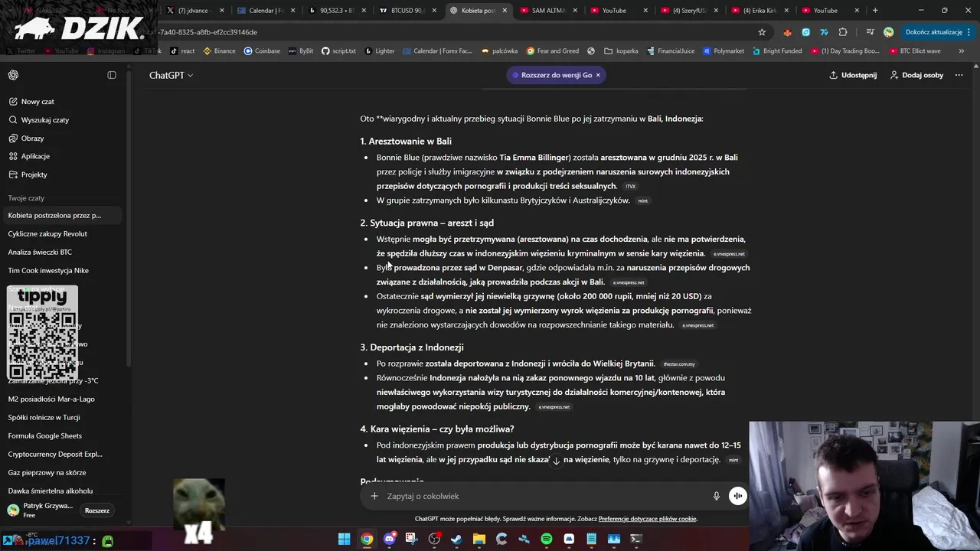
Task: Click the scroll-to-bottom arrow button
Action: (557, 461)
